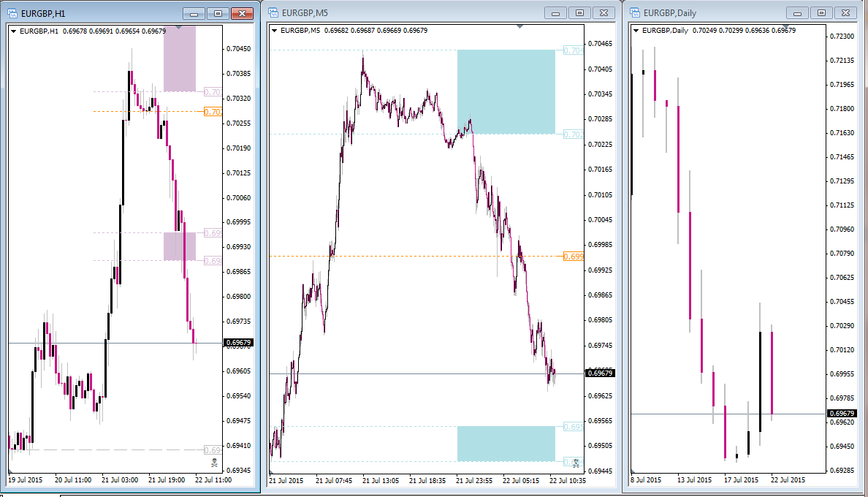The height and width of the screenshot is (497, 868).
Task: Minimize the EURGBP,Daily chart window
Action: click(x=797, y=12)
